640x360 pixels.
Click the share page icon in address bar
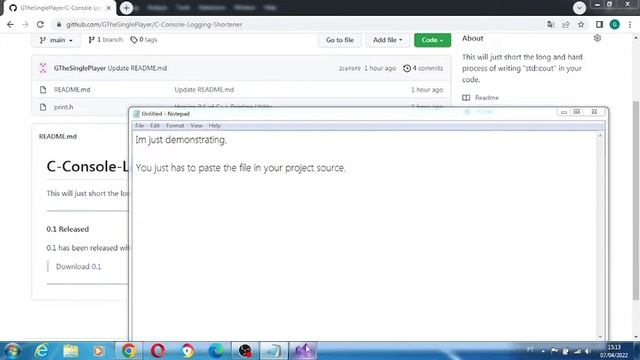(566, 24)
